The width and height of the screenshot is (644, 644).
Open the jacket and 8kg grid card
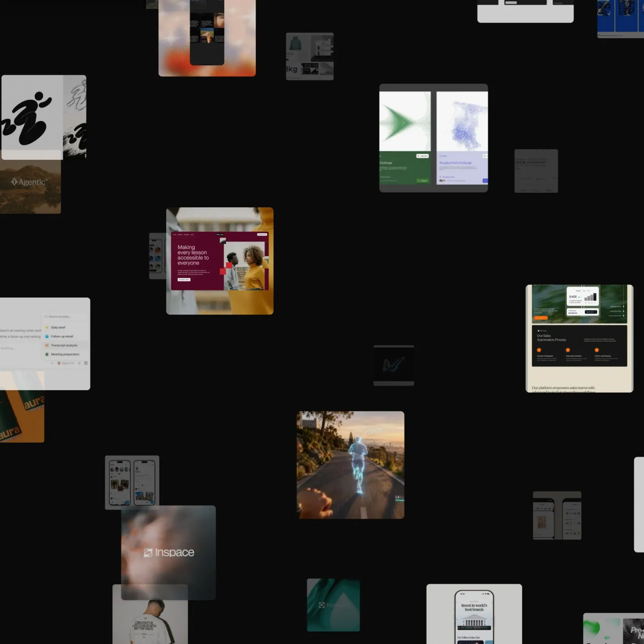pos(310,56)
